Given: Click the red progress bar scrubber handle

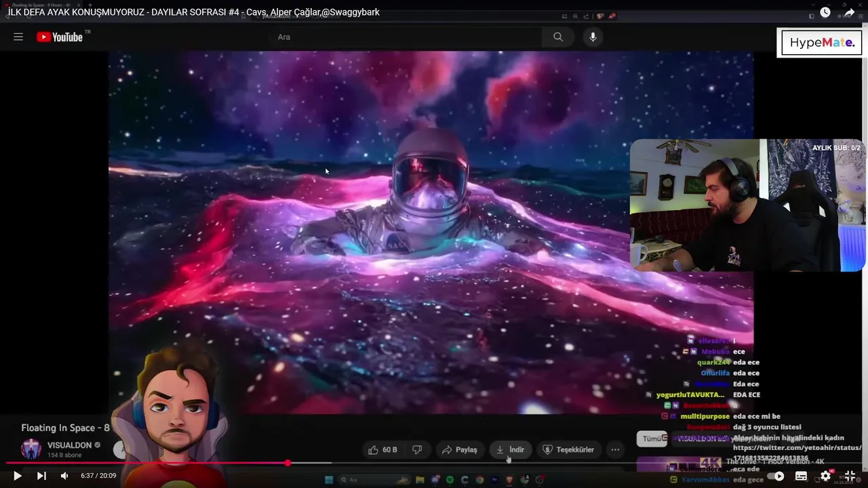Looking at the screenshot, I should (288, 463).
